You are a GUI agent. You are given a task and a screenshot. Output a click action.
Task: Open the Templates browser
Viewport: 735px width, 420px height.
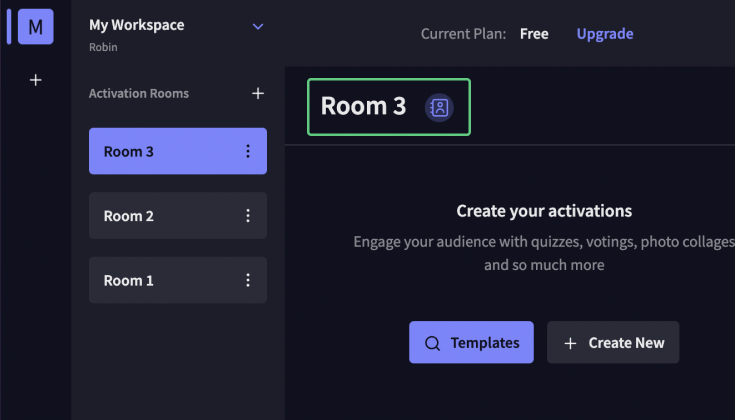click(471, 343)
